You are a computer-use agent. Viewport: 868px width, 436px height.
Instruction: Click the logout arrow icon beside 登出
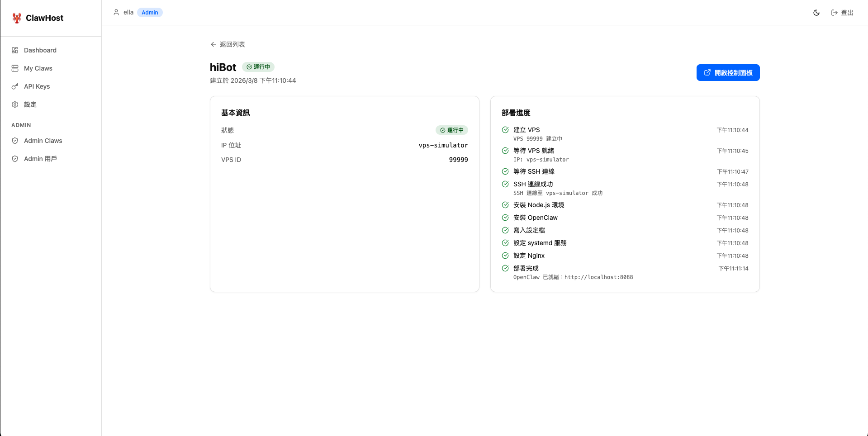(835, 13)
